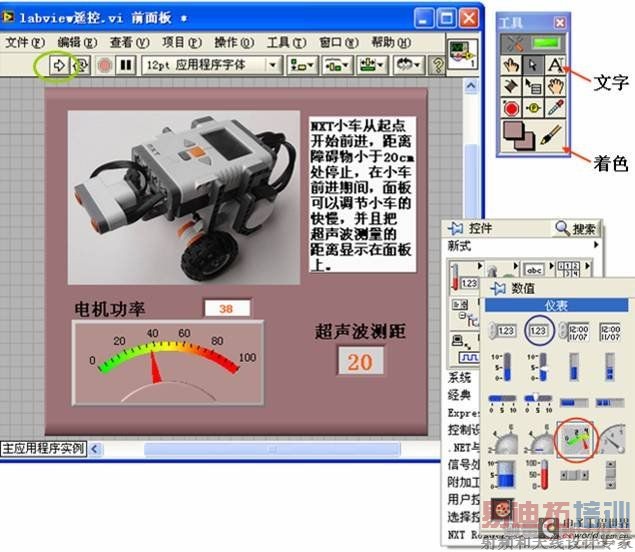Click the vertical scrollbar up arrow
Viewport: 635px width, 552px height.
471,86
